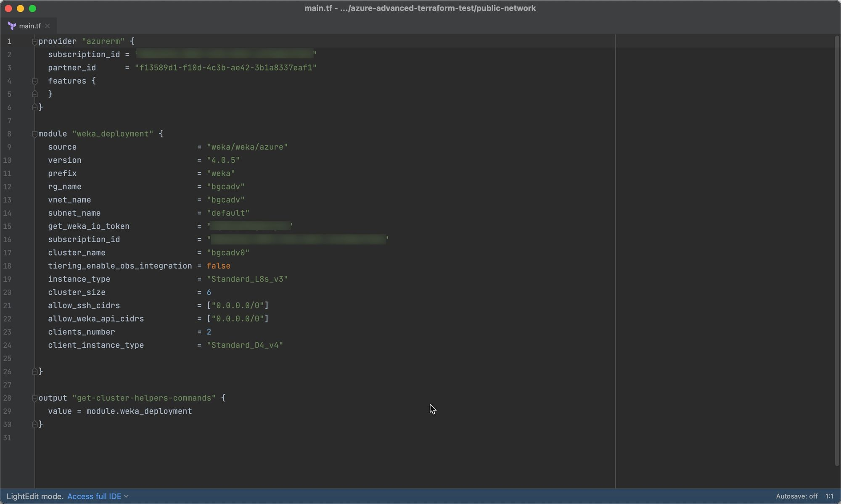Close the main.tf editor tab
This screenshot has height=504, width=841.
tap(48, 26)
